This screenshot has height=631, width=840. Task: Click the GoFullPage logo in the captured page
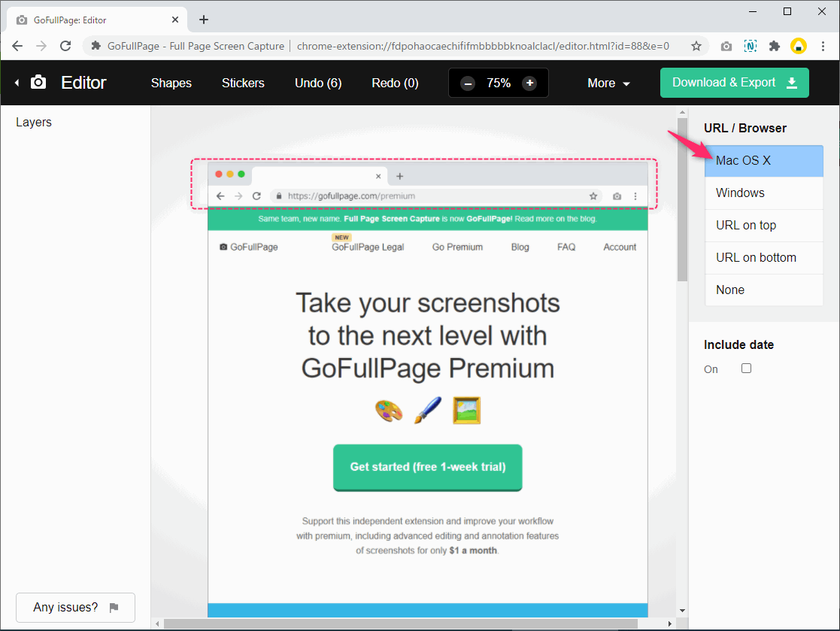point(249,247)
